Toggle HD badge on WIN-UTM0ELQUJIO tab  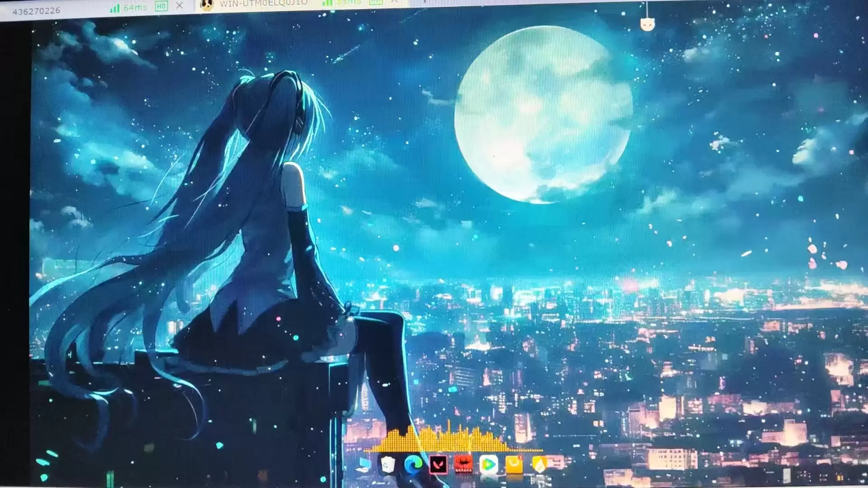tap(376, 2)
